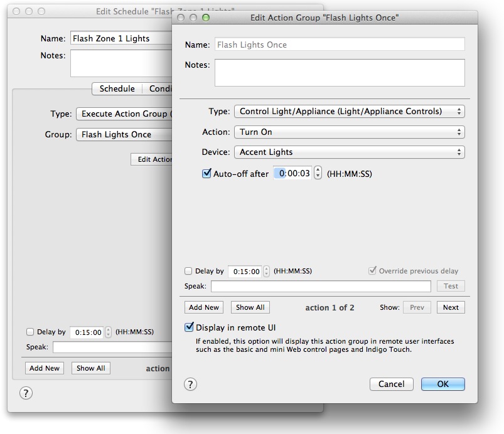Click Add New in Action Group dialog
The image size is (504, 434).
(x=204, y=307)
